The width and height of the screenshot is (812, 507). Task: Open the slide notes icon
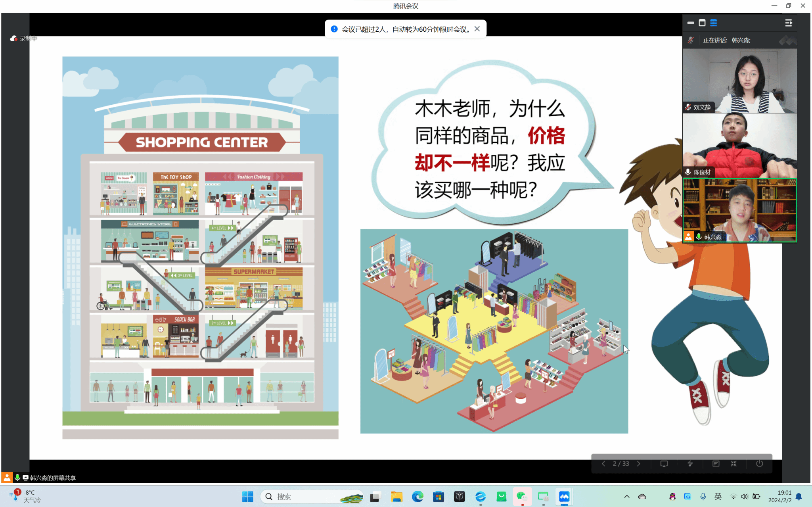[x=716, y=464]
